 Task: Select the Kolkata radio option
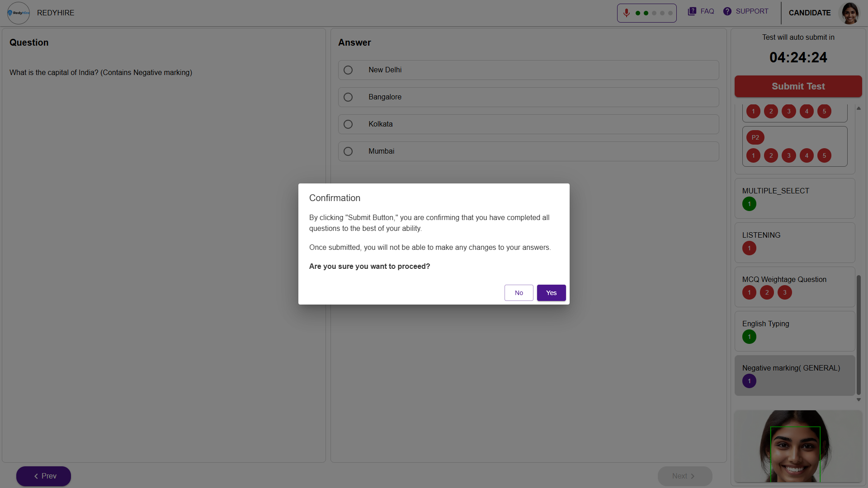click(x=348, y=124)
